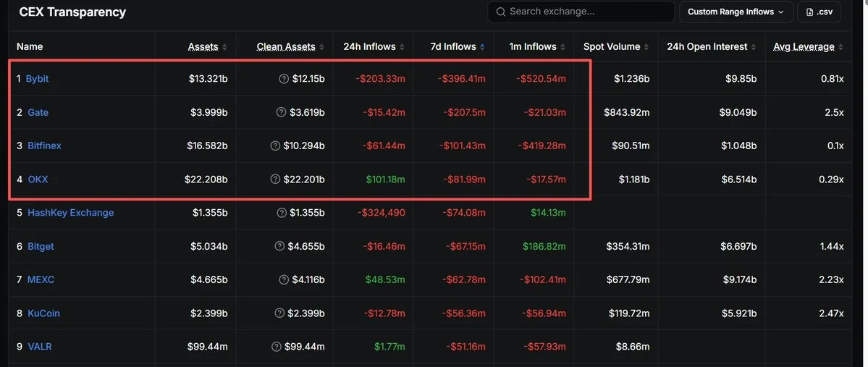
Task: Sort table by 7d Inflows column
Action: tap(458, 47)
